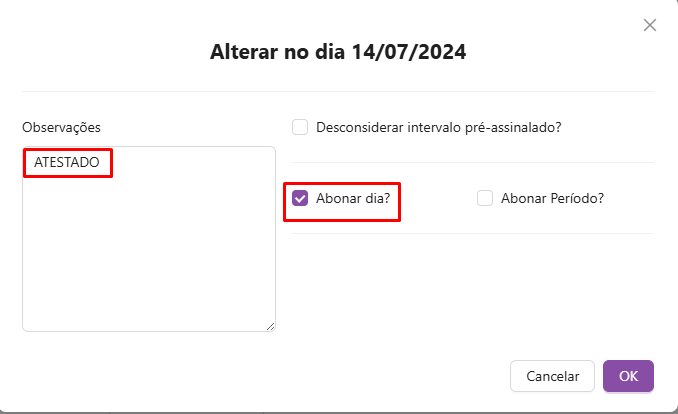Uncheck the Abonar dia checkbox
This screenshot has width=678, height=414.
[300, 198]
